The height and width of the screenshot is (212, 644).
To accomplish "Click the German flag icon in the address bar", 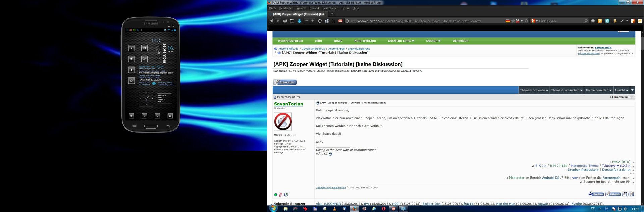I will point(508,21).
